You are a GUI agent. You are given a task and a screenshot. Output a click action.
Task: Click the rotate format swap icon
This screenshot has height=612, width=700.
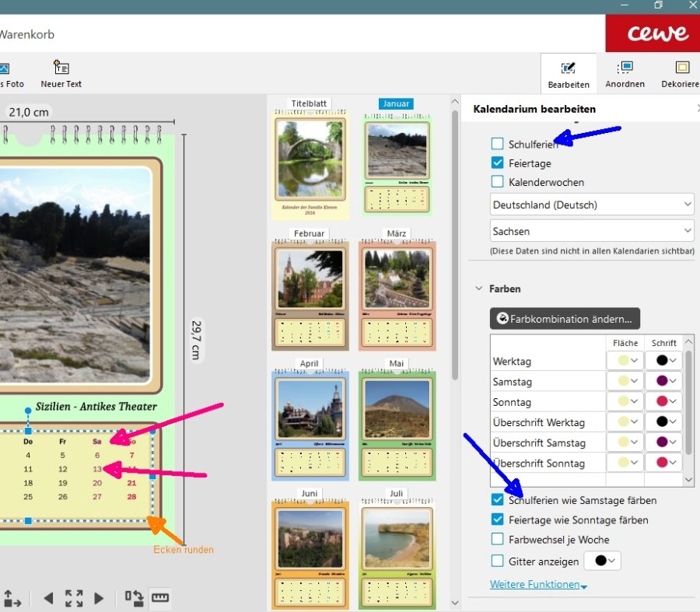tap(134, 597)
